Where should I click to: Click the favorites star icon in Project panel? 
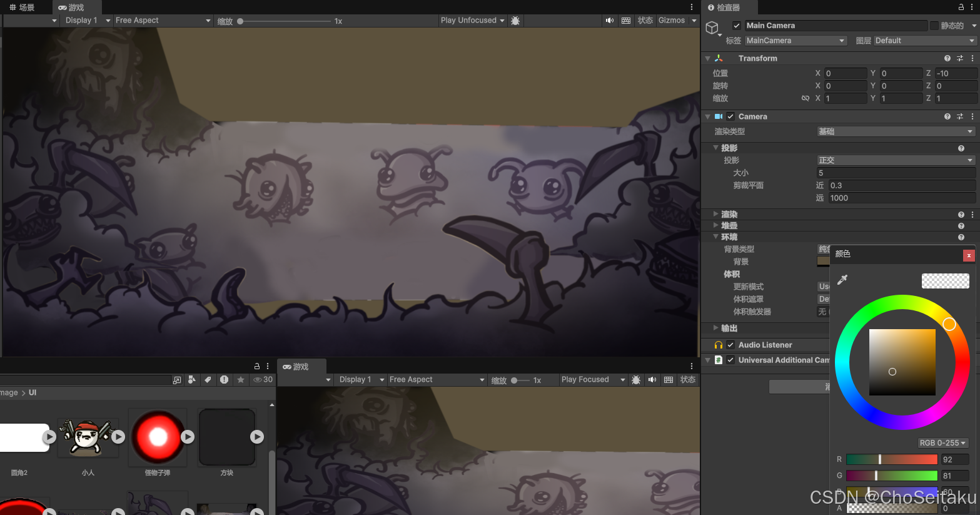pyautogui.click(x=241, y=380)
